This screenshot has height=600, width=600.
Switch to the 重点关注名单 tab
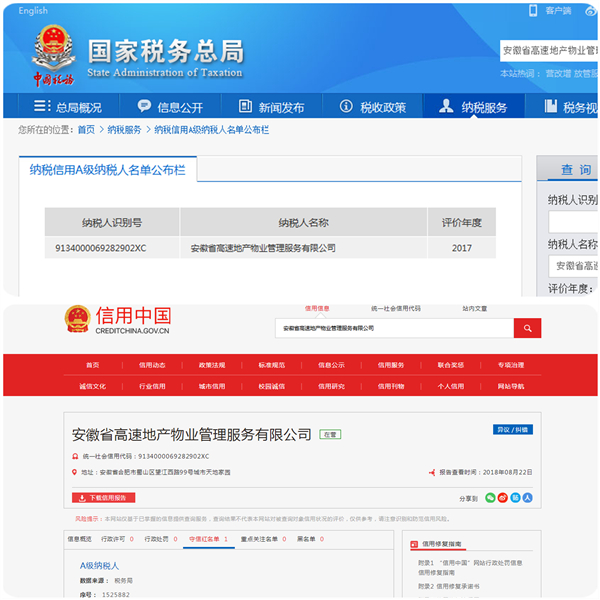pos(263,539)
